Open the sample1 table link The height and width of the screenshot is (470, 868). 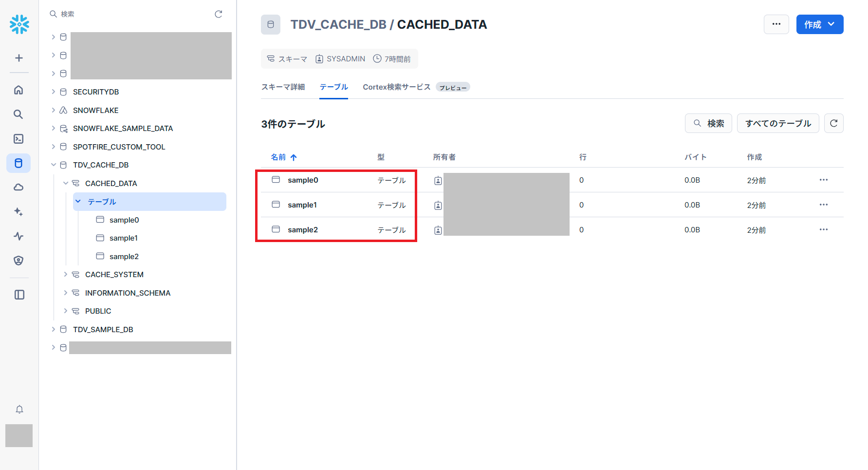pos(302,205)
